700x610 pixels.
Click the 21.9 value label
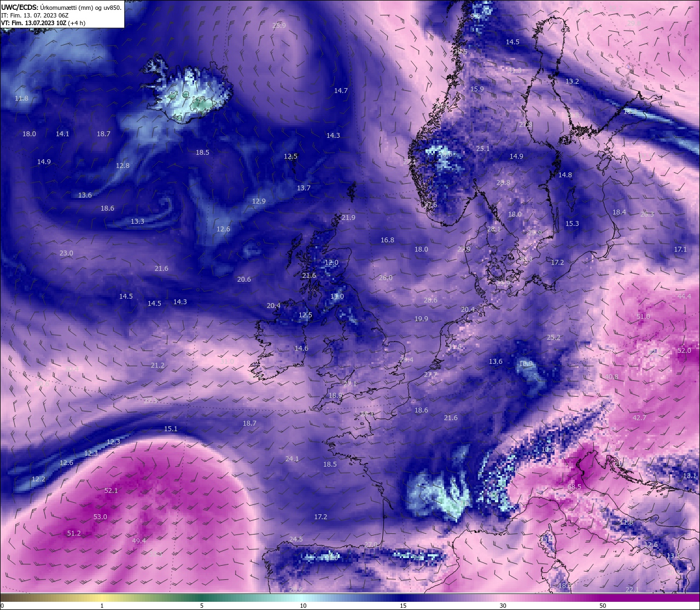click(348, 217)
